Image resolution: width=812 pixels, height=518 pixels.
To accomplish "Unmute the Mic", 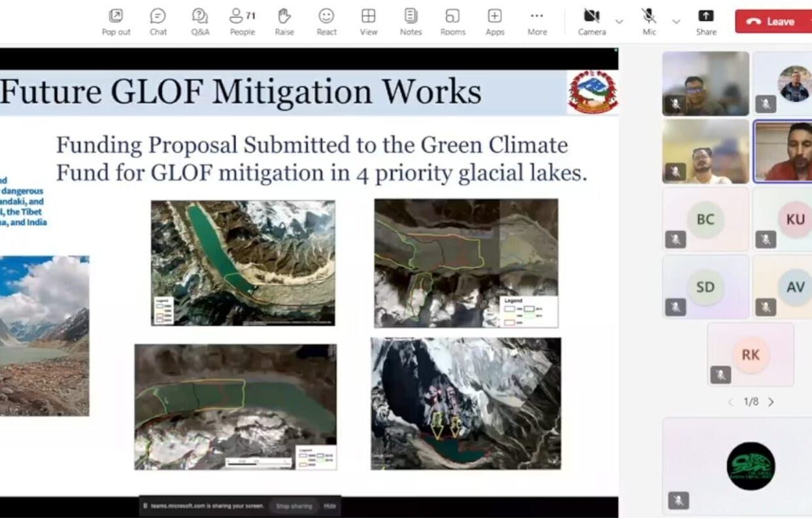I will [649, 21].
